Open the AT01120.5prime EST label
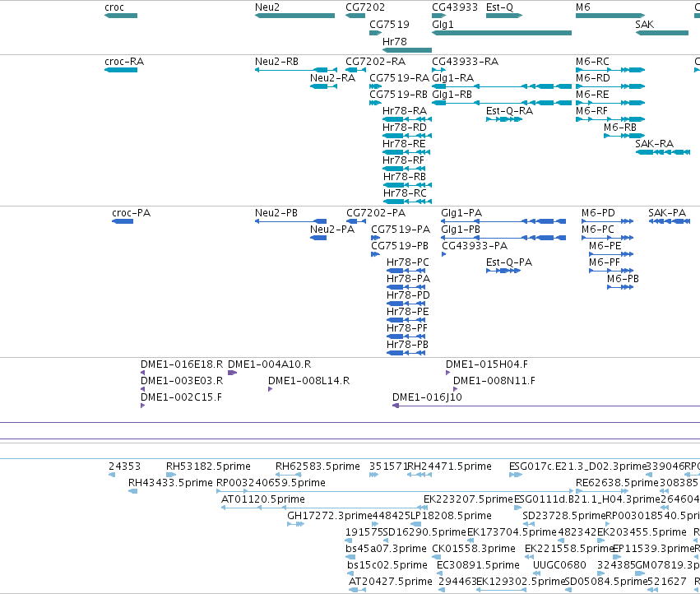Screen dimensions: 700x594 point(263,499)
